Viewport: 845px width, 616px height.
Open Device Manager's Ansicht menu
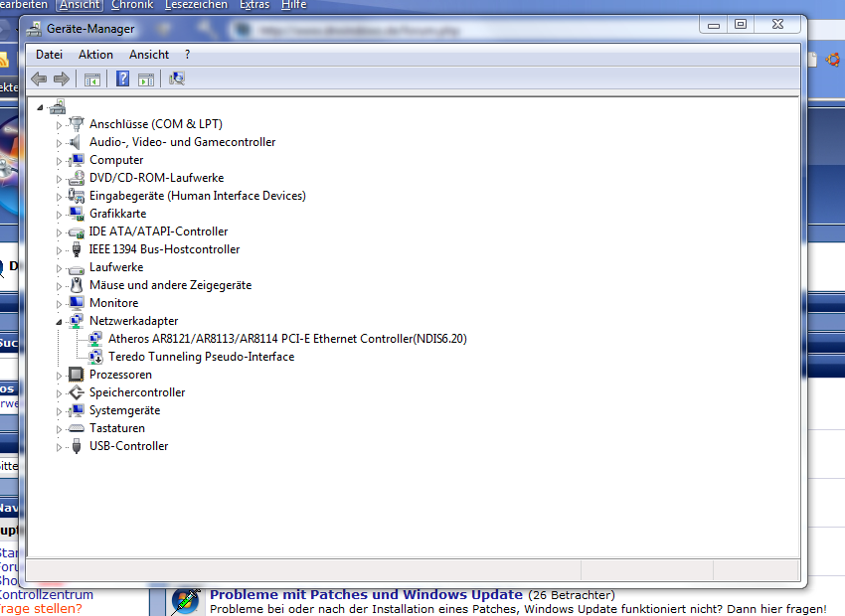[149, 55]
